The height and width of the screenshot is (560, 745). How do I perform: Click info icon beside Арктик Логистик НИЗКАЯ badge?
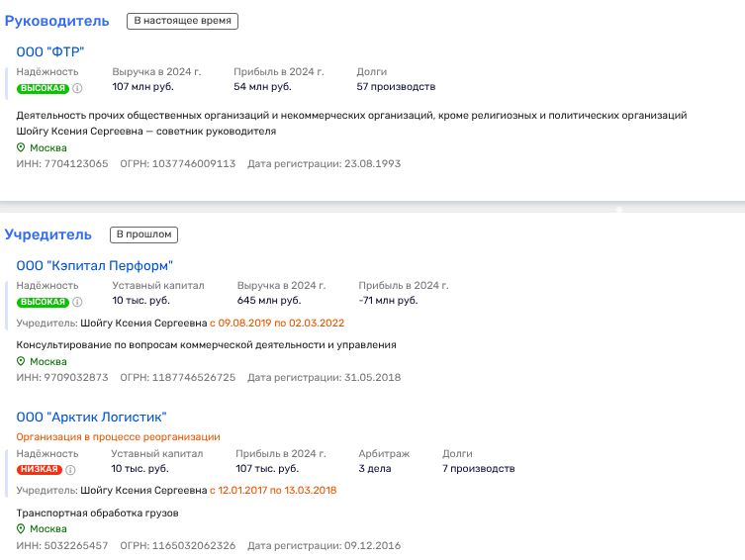tap(71, 469)
